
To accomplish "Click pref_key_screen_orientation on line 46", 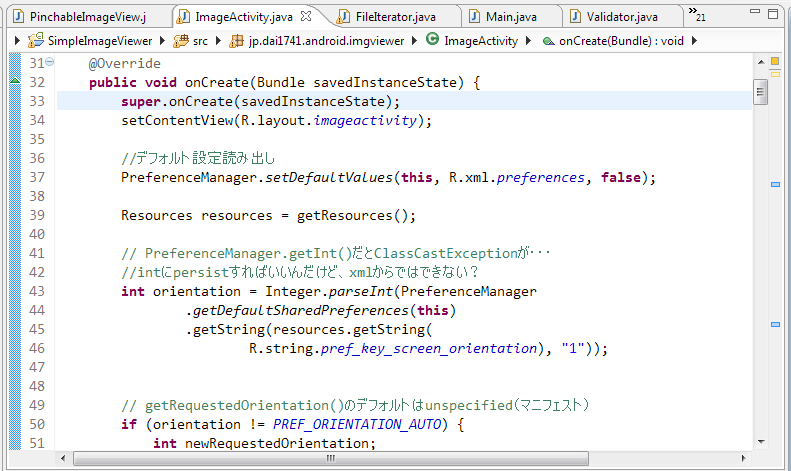I will (x=429, y=348).
